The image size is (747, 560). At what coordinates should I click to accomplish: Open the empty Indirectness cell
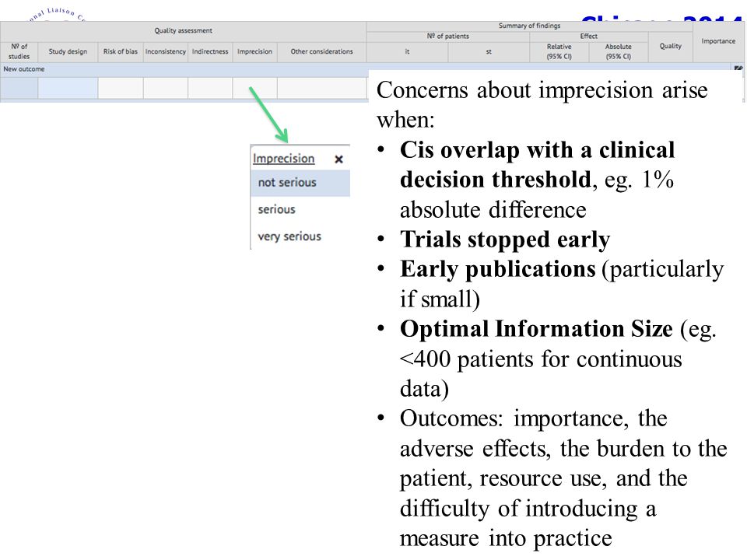coord(210,88)
